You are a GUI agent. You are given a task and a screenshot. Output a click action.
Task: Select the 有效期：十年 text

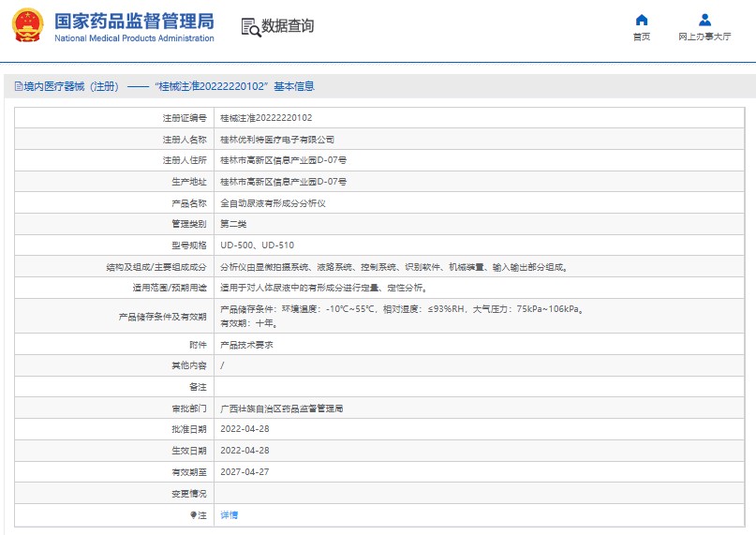(249, 323)
